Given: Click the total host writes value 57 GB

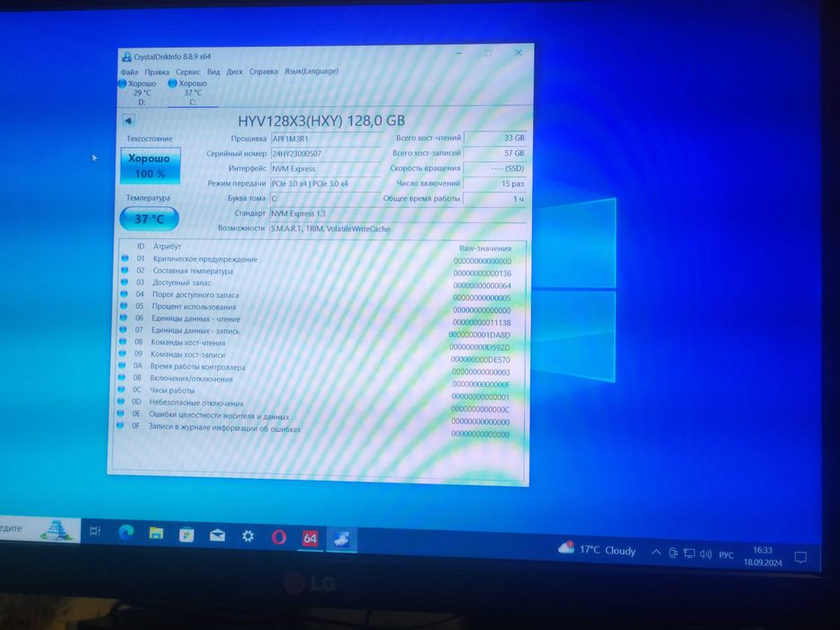Looking at the screenshot, I should [x=495, y=153].
